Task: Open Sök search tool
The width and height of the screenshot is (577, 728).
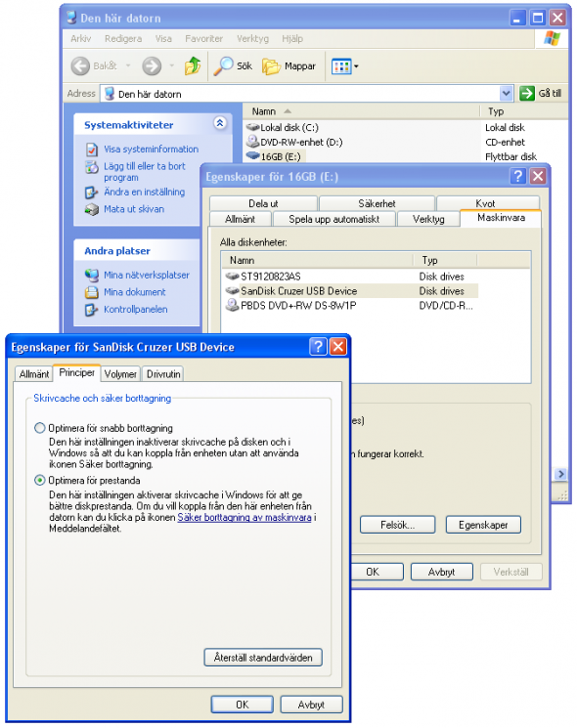Action: (x=233, y=65)
